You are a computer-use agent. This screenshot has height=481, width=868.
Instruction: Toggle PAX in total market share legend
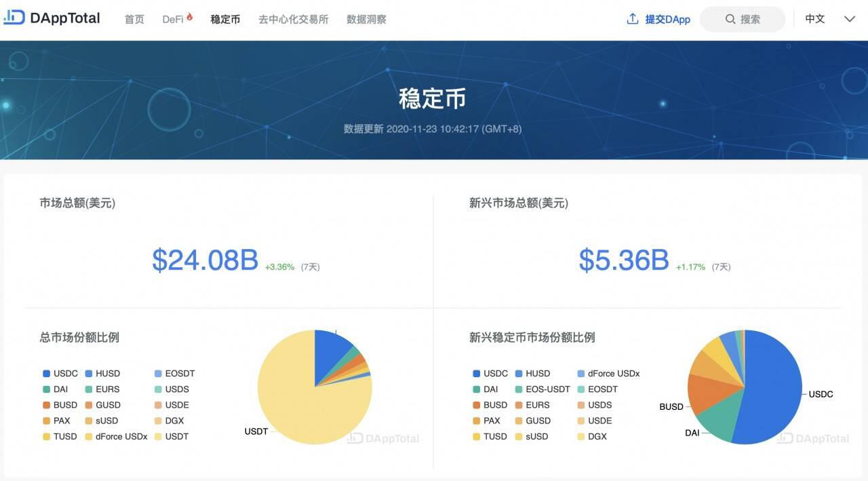(x=56, y=421)
